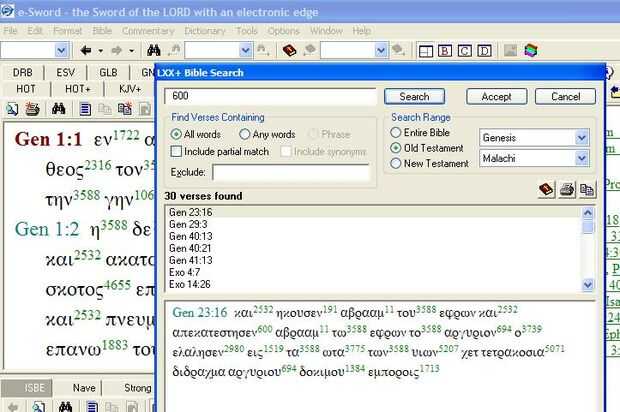Click the red book commentary icon in toolbar
Image resolution: width=620 pixels, height=412 pixels.
(289, 50)
